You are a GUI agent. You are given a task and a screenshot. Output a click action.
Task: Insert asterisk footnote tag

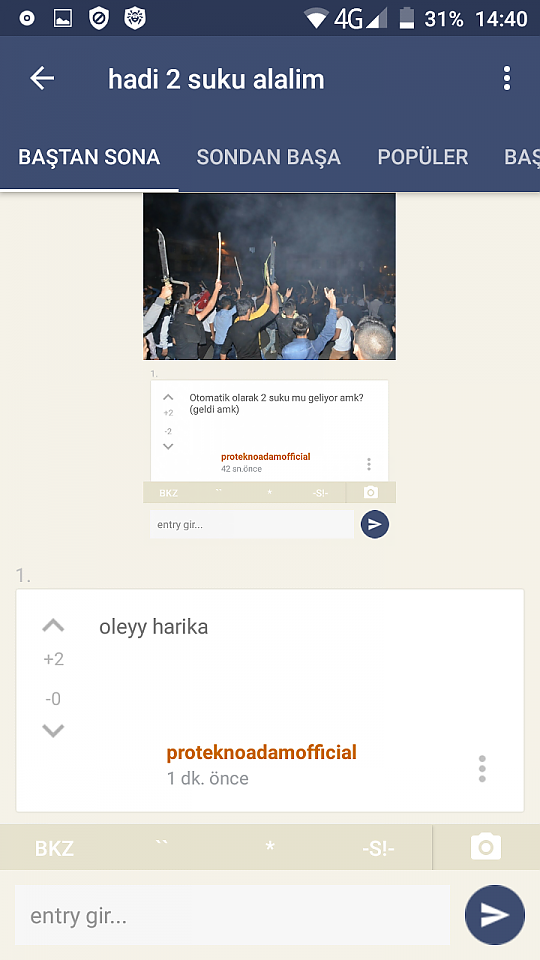tap(270, 847)
